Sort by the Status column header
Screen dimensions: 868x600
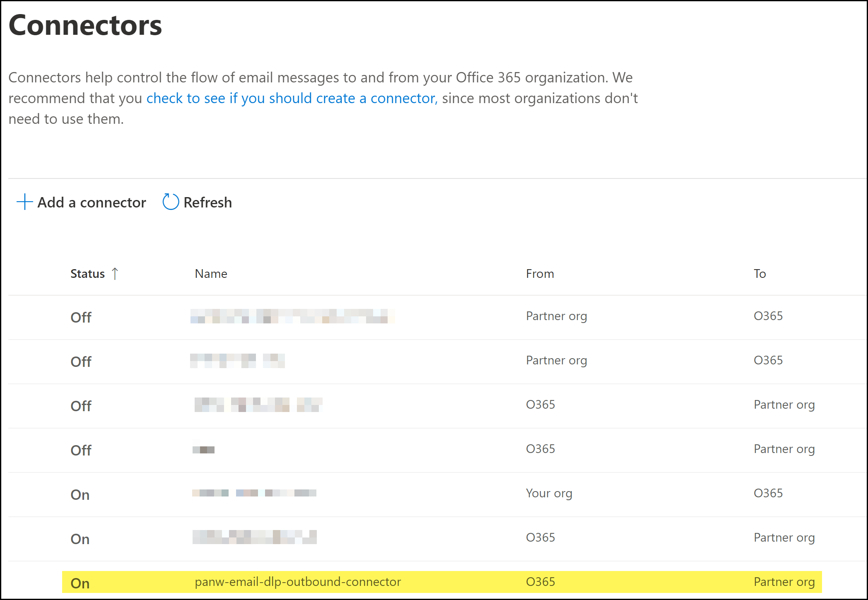(87, 274)
